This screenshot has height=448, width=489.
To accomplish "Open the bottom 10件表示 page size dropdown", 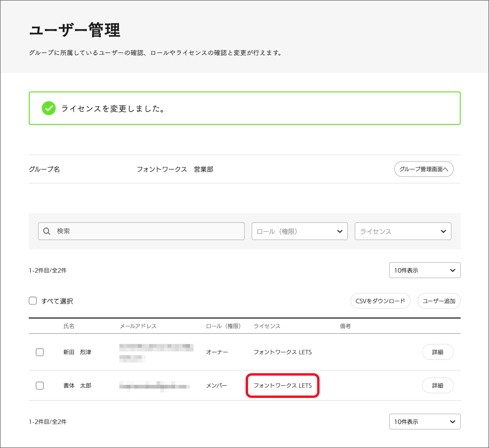I will [x=424, y=422].
